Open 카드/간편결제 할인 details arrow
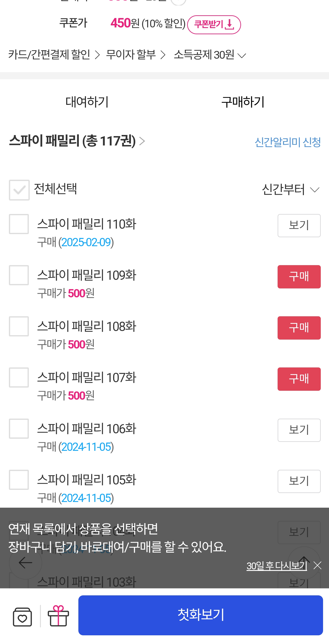Image resolution: width=329 pixels, height=644 pixels. point(97,55)
